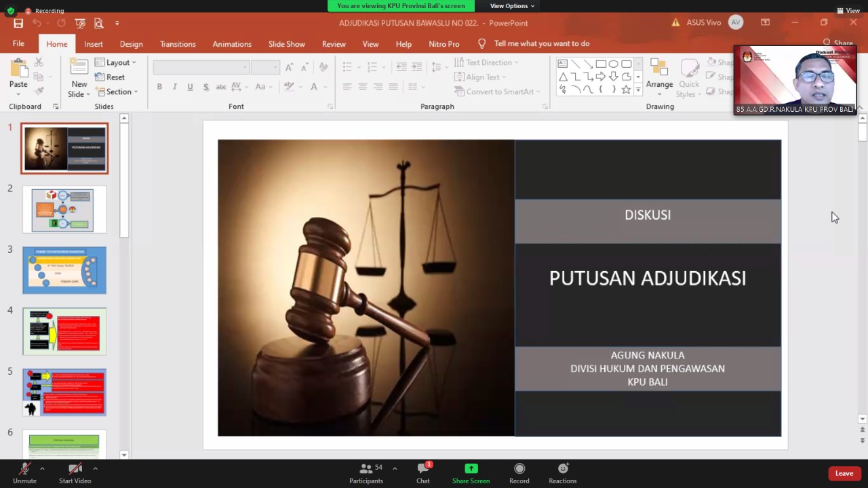Viewport: 868px width, 488px height.
Task: Expand the View Options dropdown
Action: click(x=512, y=6)
